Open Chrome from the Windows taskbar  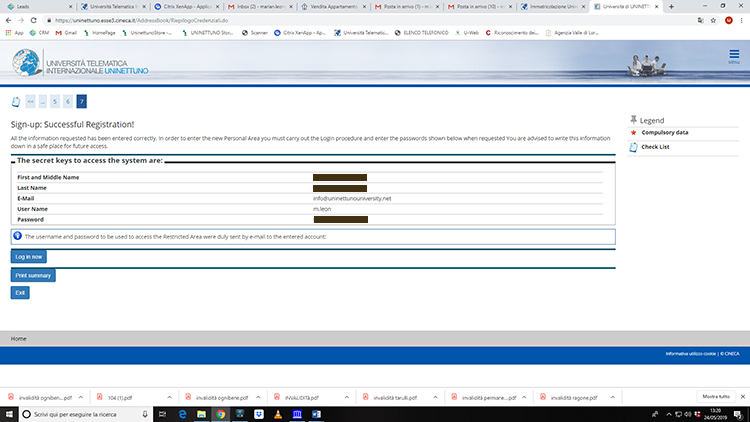[x=219, y=413]
